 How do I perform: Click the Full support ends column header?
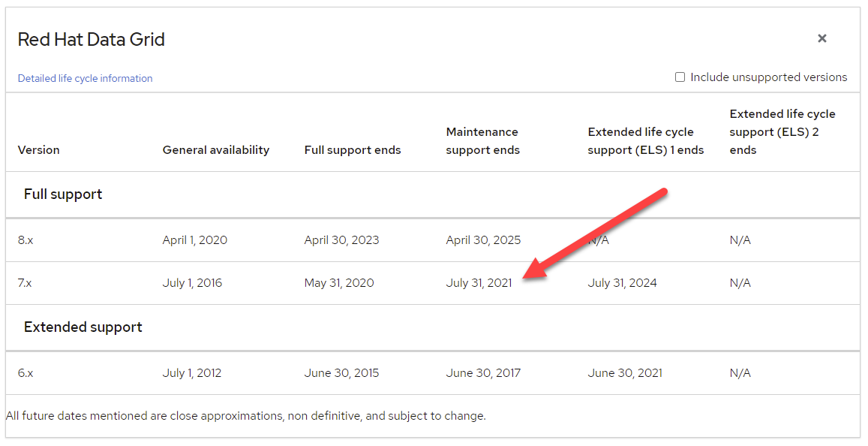click(353, 149)
